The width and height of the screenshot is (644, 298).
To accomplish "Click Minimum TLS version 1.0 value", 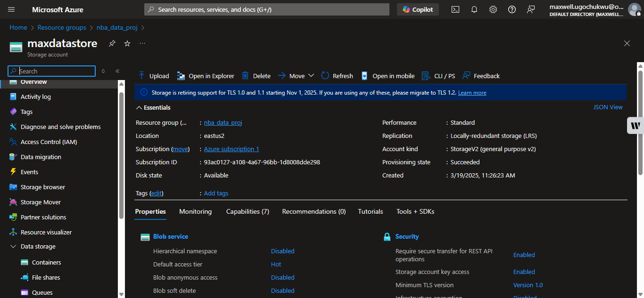I will point(528,285).
